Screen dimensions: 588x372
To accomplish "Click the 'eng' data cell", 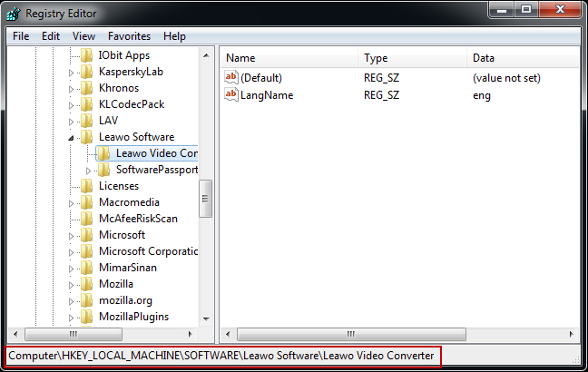I will tap(482, 95).
